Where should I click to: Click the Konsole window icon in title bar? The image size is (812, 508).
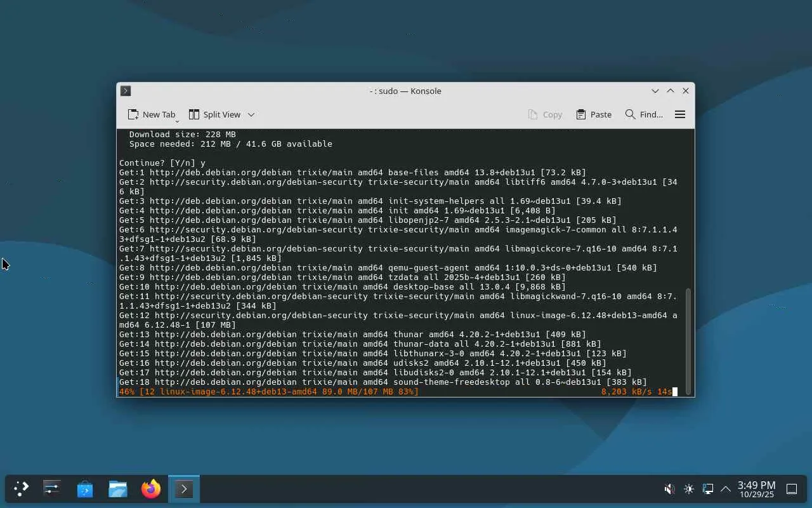coord(126,91)
